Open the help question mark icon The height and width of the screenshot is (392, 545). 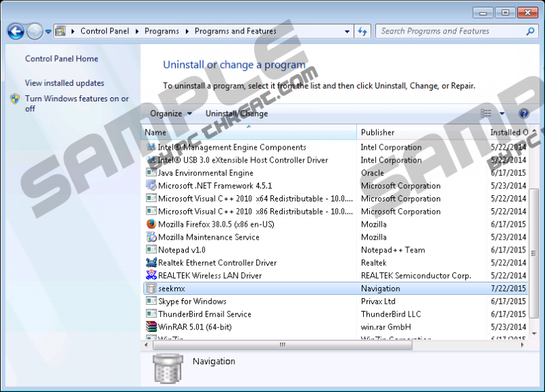coord(524,114)
